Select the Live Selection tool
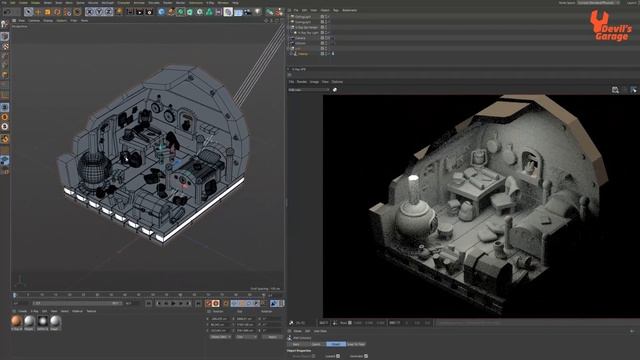The height and width of the screenshot is (360, 640). coord(28,12)
